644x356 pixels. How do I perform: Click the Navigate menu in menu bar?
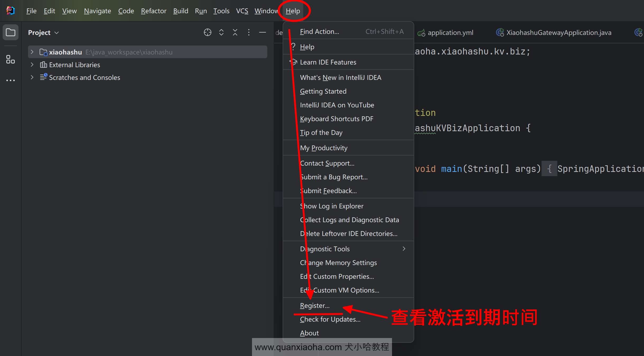(97, 11)
